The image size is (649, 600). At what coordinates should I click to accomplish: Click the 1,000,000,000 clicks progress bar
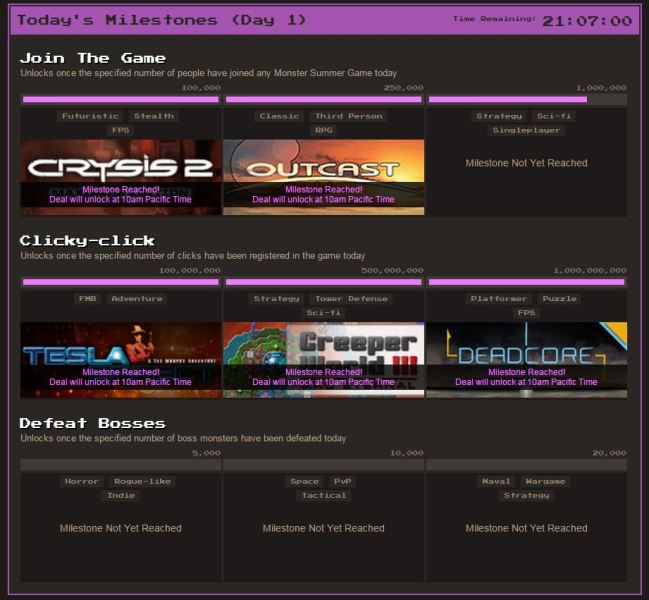tap(526, 282)
